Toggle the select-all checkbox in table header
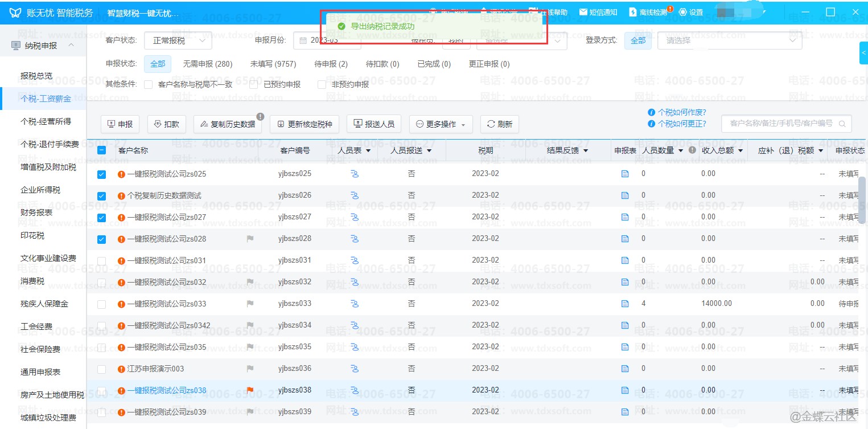The image size is (868, 429). 101,150
